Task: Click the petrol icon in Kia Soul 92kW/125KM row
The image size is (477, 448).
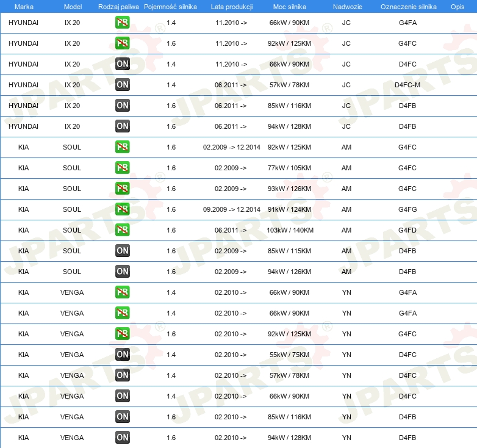Action: (122, 147)
